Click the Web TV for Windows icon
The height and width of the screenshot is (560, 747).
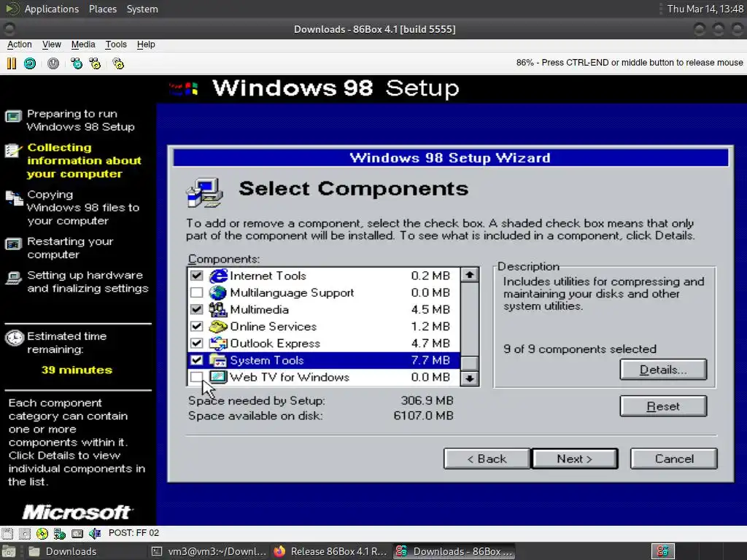click(218, 377)
